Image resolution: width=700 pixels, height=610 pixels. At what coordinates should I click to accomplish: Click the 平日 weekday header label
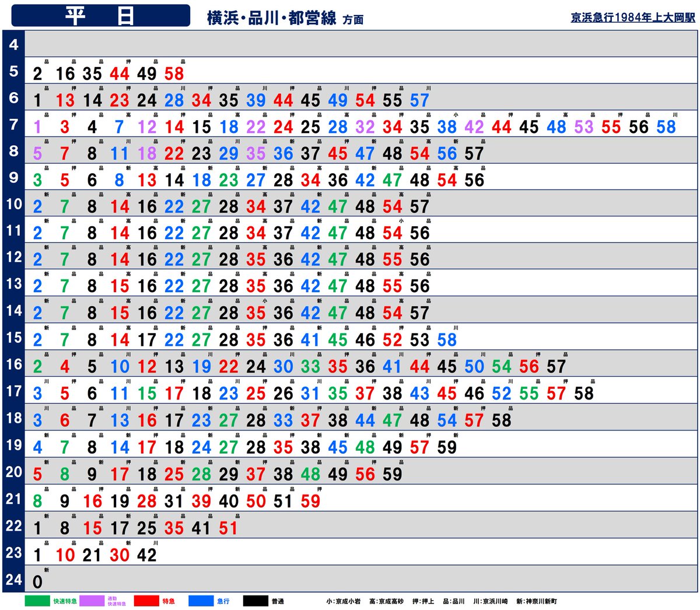point(100,16)
